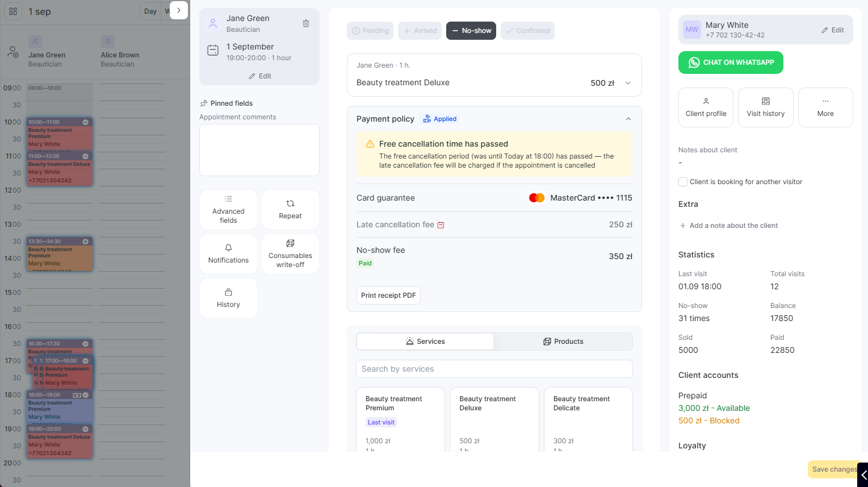Focus the Search by services field
Image resolution: width=868 pixels, height=487 pixels.
point(494,369)
